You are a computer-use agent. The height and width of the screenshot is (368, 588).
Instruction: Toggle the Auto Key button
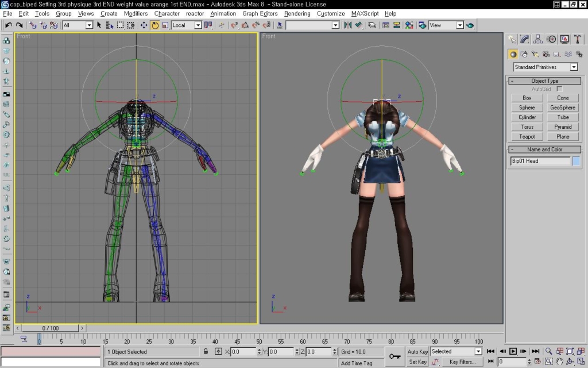click(417, 351)
